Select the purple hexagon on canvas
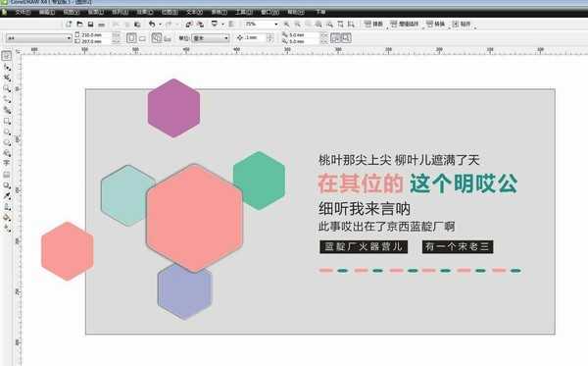The width and height of the screenshot is (588, 366). 173,108
